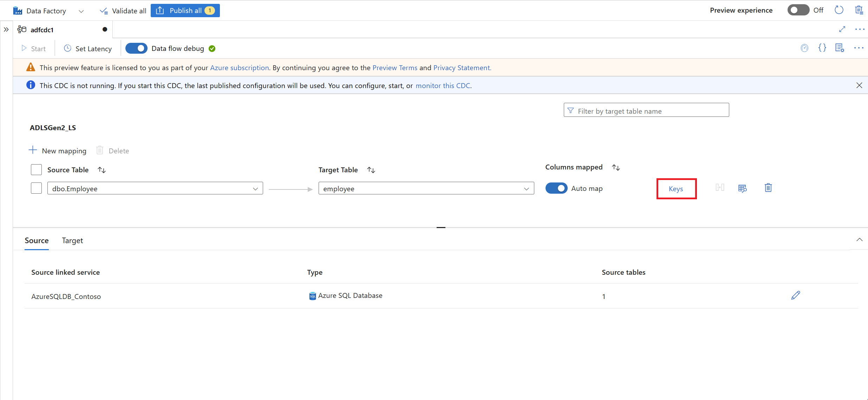Click the Start button
Image resolution: width=868 pixels, height=400 pixels.
(x=34, y=48)
